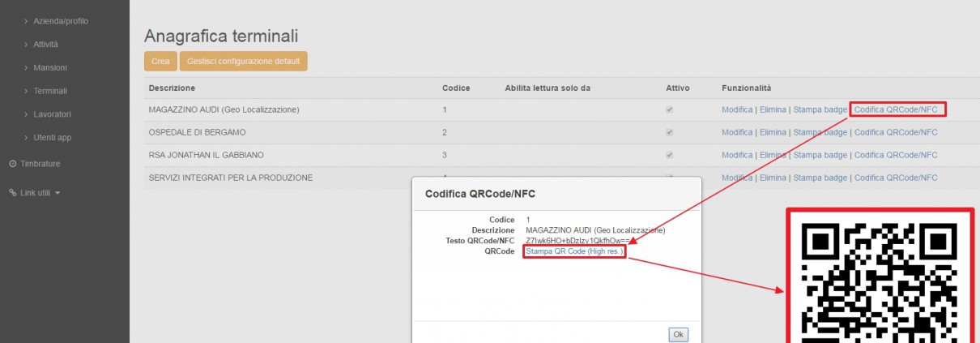The image size is (980, 343).
Task: Click Modifica for OSPEDALE DI BERGAMO
Action: pyautogui.click(x=737, y=132)
